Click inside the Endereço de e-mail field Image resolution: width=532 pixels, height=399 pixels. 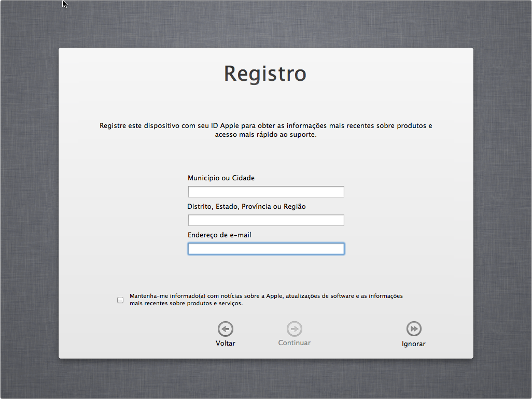(x=266, y=249)
